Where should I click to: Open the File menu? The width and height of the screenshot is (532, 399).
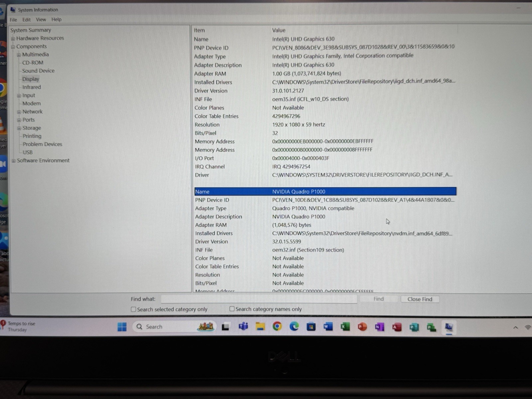[x=13, y=20]
